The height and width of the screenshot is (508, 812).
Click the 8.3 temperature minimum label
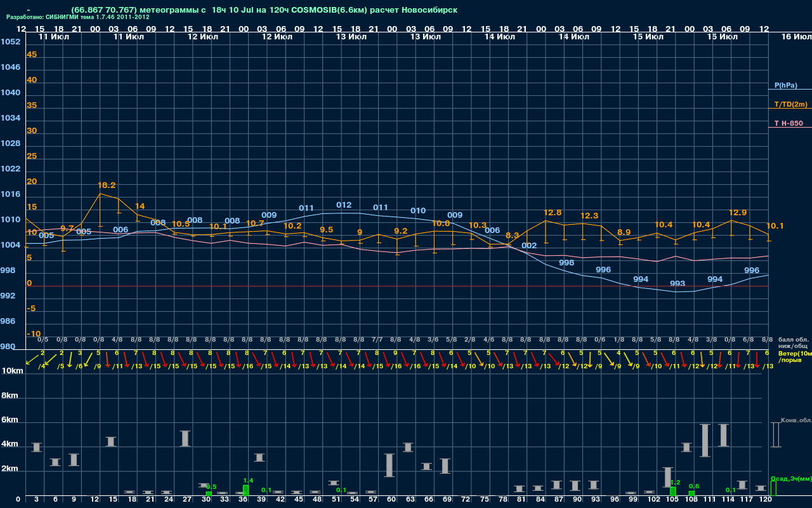(x=512, y=236)
